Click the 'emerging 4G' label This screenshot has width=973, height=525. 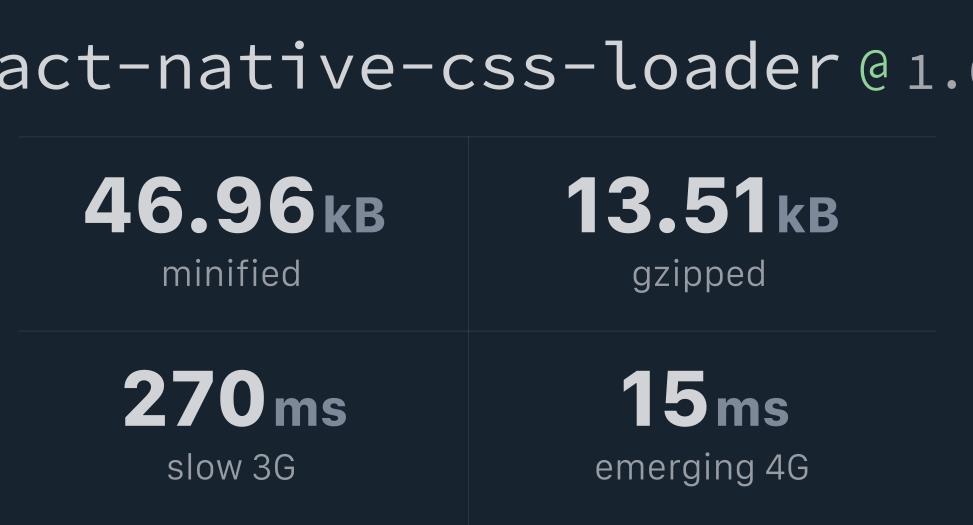pyautogui.click(x=702, y=469)
